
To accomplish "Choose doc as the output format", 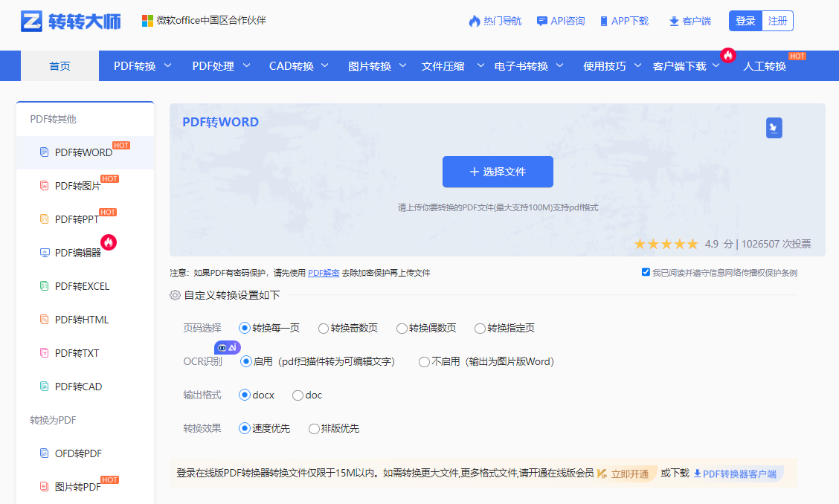I will pyautogui.click(x=298, y=395).
